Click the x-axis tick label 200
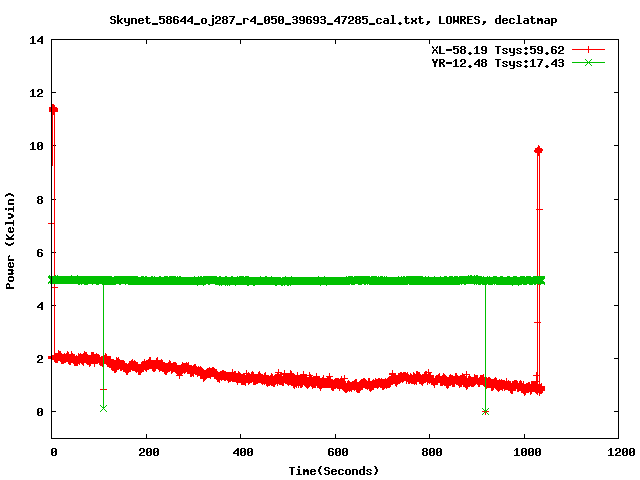This screenshot has height=480, width=640. (148, 452)
